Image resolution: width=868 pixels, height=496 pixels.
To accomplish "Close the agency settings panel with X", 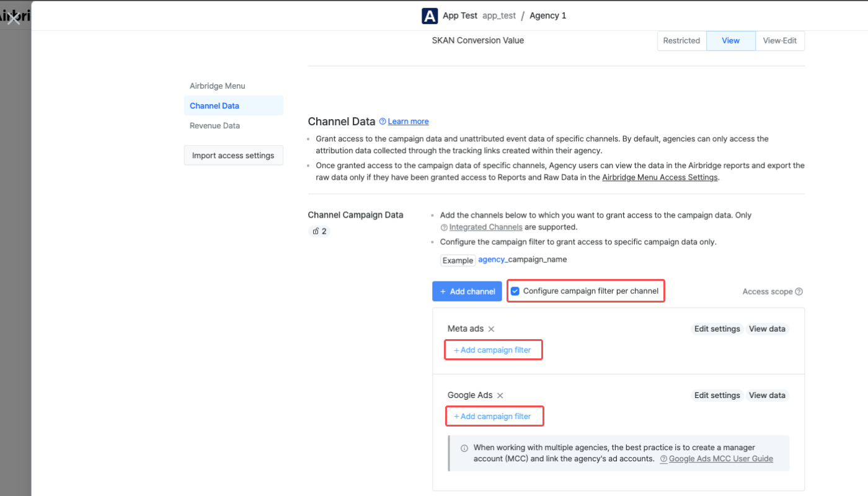I will pos(14,18).
